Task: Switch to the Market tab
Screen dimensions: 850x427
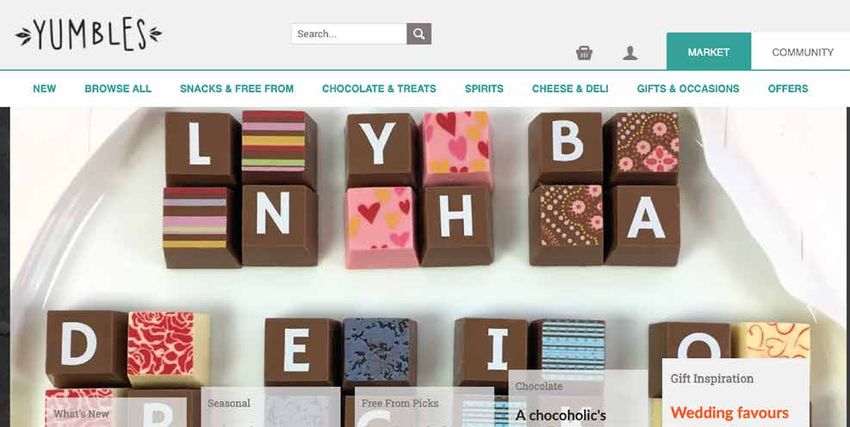Action: tap(709, 52)
